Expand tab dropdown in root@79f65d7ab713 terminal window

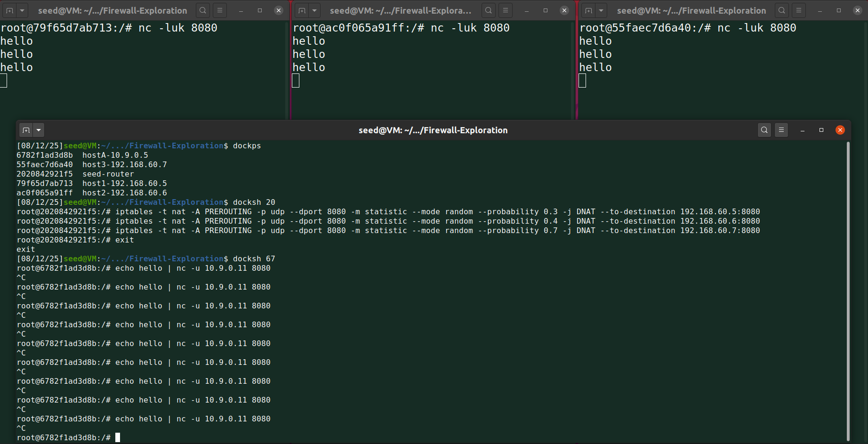pyautogui.click(x=22, y=10)
